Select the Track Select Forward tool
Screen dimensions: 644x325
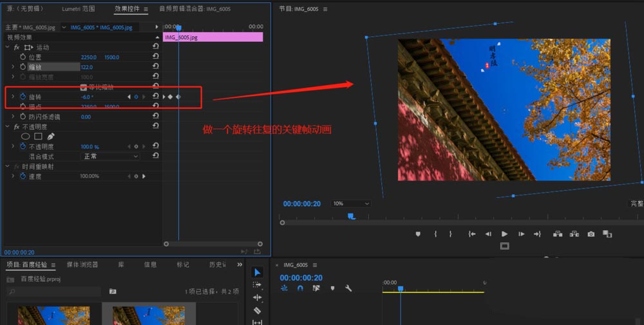pyautogui.click(x=258, y=284)
